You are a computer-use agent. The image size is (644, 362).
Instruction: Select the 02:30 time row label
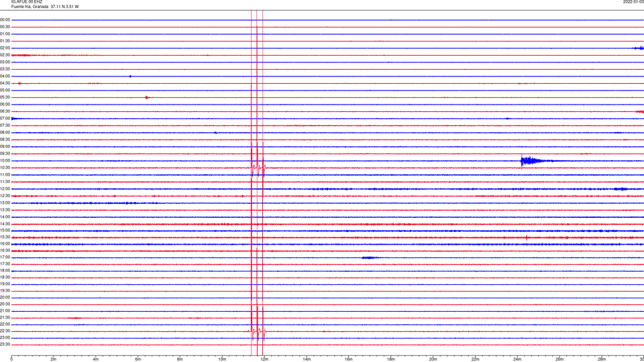tap(5, 55)
